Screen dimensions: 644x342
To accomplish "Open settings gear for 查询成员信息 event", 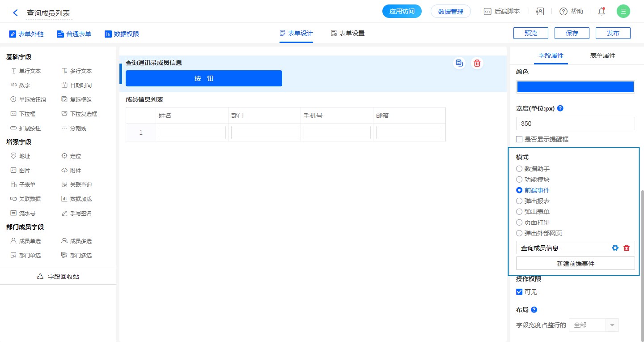I will pos(615,248).
